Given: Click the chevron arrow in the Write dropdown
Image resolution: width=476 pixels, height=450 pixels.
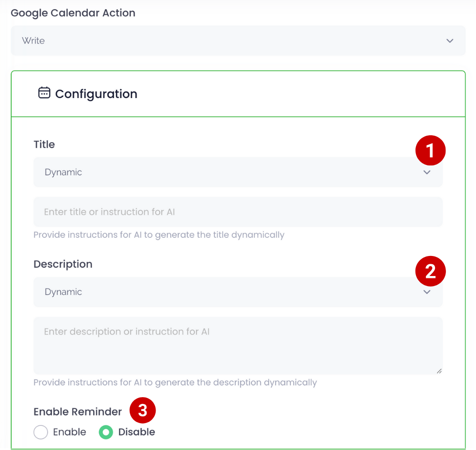Looking at the screenshot, I should pos(450,41).
